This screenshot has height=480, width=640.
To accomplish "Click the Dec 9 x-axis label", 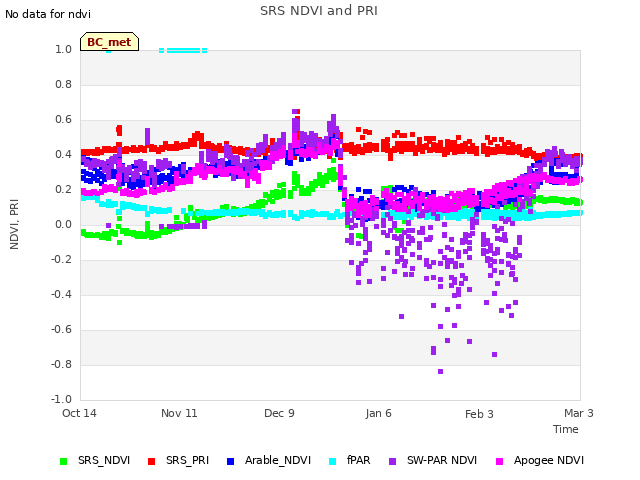I will point(279,413).
